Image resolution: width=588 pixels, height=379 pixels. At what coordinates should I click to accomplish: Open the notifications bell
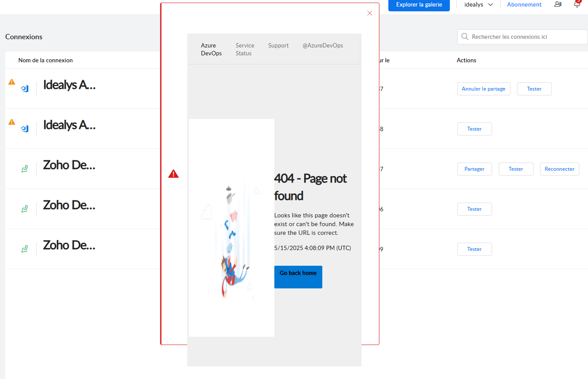click(x=577, y=4)
